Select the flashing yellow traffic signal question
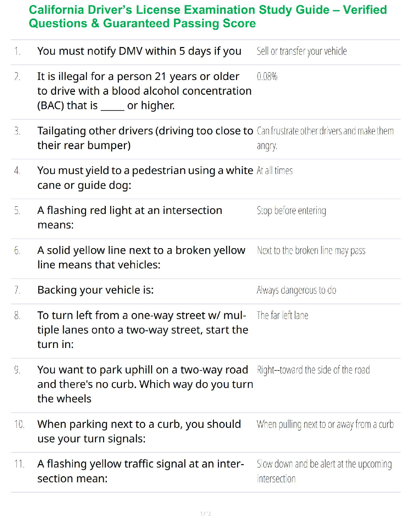This screenshot has width=411, height=532. 140,471
